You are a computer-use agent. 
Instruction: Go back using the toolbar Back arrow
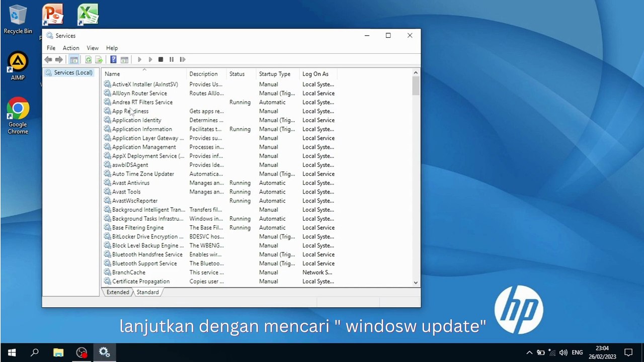pyautogui.click(x=48, y=60)
